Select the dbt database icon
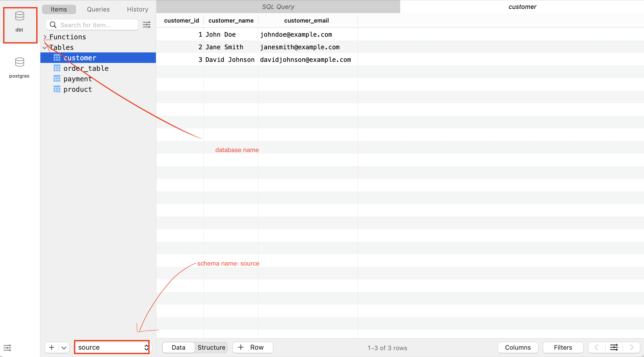Viewport: 644px width, 357px height. [x=19, y=17]
